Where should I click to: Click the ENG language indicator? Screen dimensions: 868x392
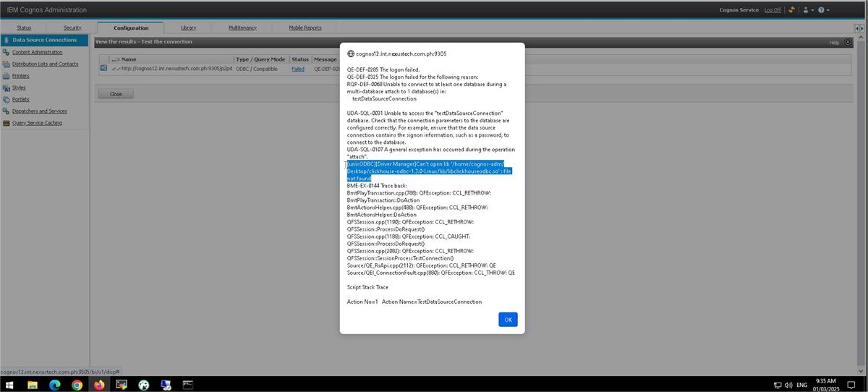tap(801, 385)
